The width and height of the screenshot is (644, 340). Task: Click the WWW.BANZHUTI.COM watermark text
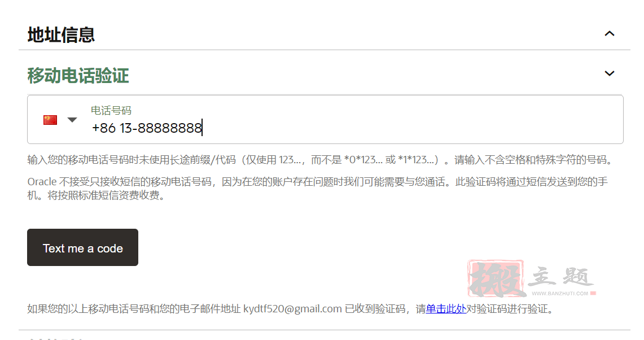pos(560,293)
